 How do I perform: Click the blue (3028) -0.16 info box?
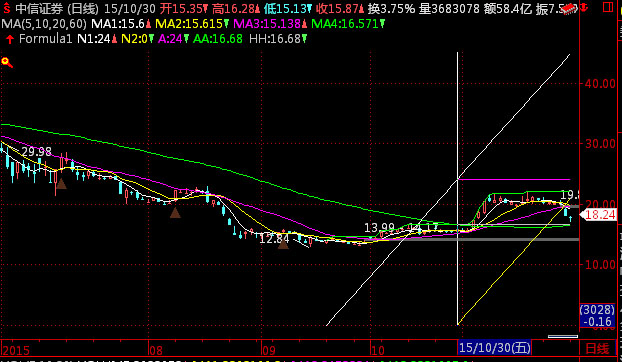point(597,316)
